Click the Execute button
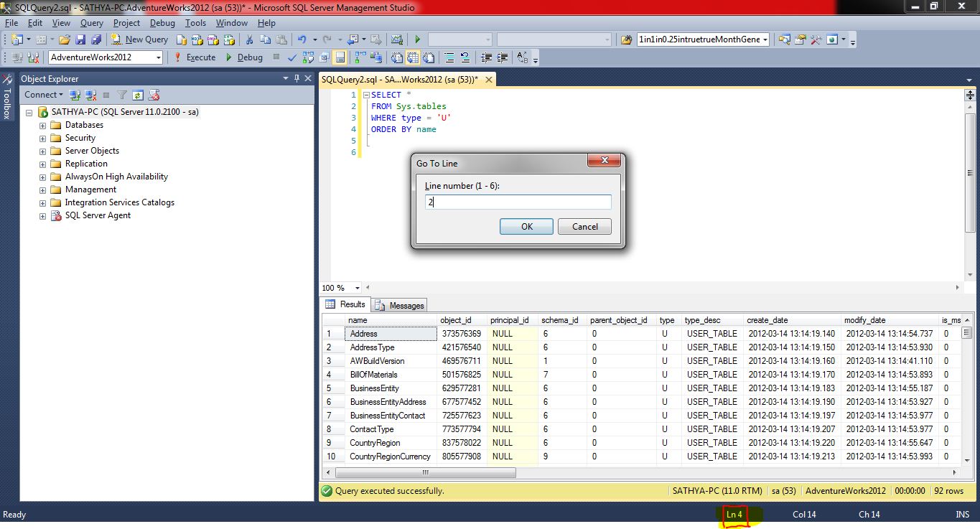 [194, 57]
